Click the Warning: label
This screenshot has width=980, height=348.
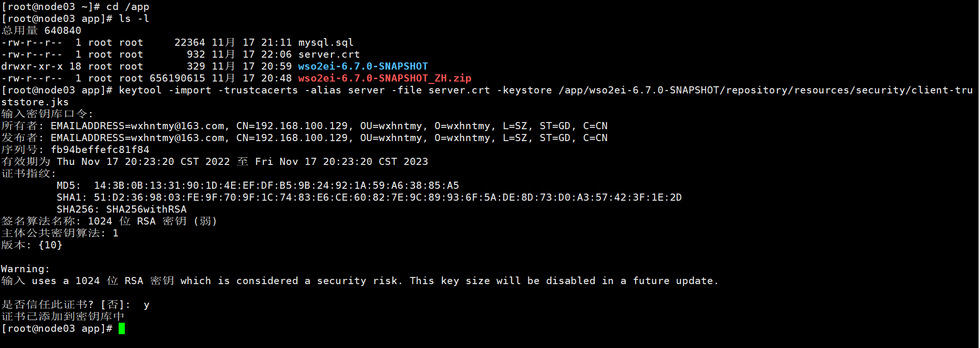(x=25, y=269)
